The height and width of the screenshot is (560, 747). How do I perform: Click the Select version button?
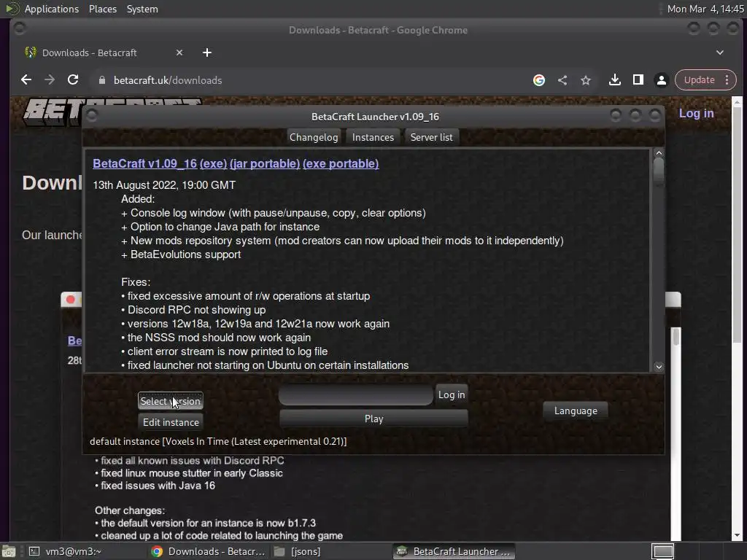click(x=170, y=401)
